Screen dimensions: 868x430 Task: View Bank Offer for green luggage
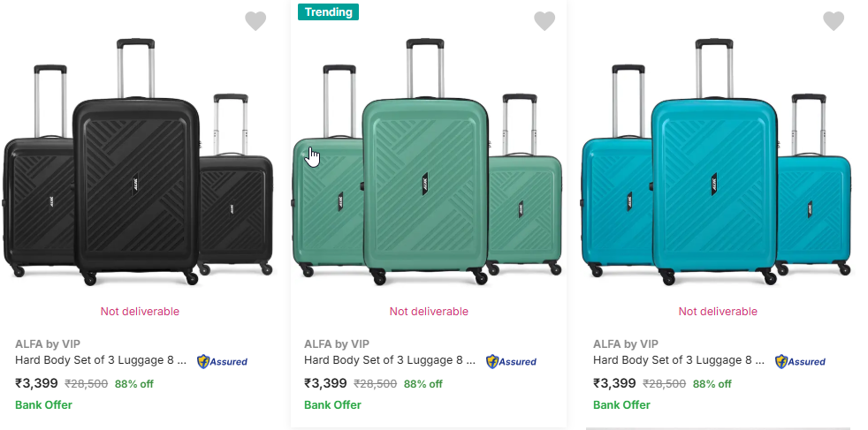[332, 405]
